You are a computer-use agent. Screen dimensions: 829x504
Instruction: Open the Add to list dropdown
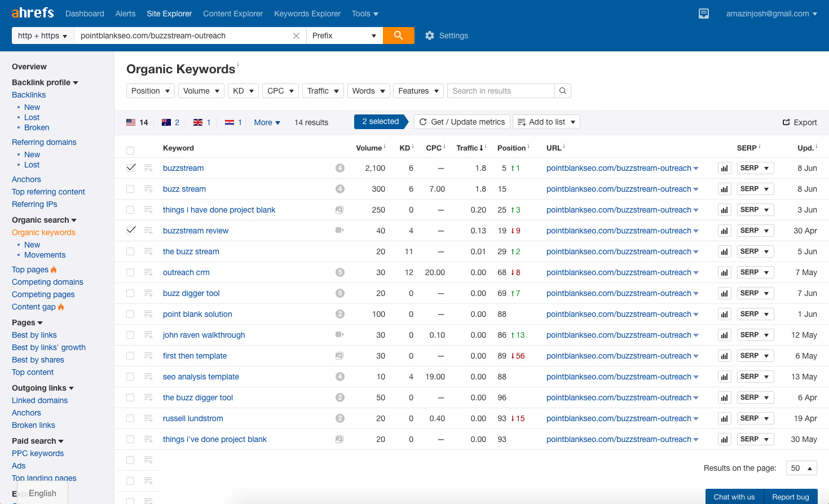pyautogui.click(x=546, y=122)
